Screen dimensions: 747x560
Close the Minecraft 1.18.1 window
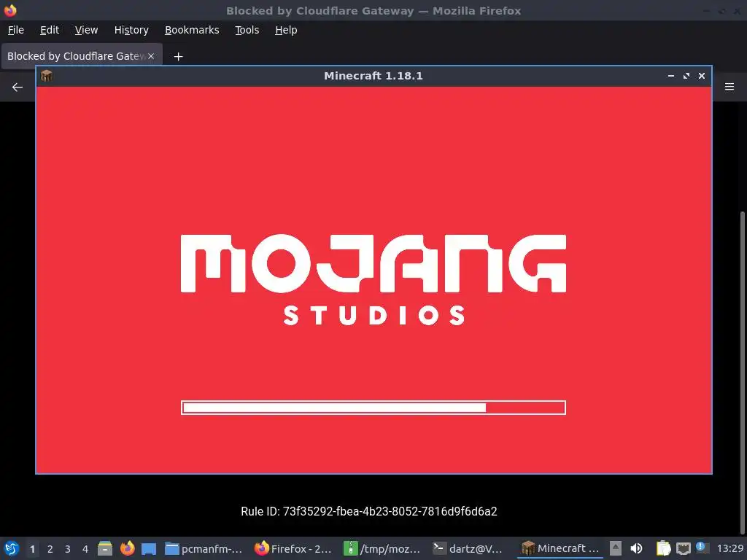[x=702, y=76]
